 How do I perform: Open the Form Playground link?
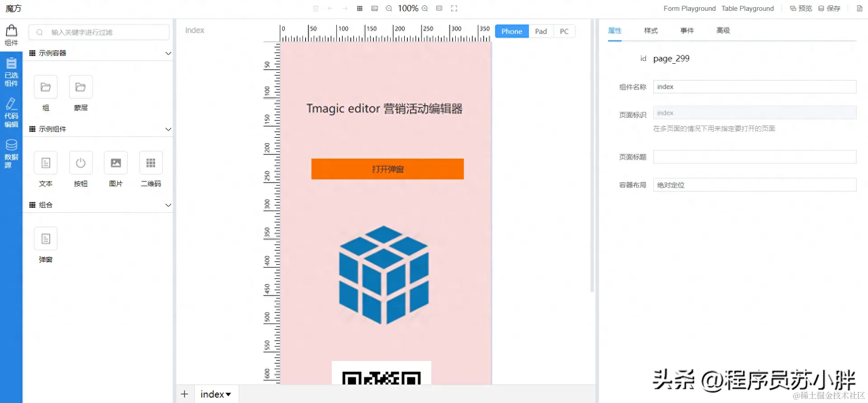point(689,9)
